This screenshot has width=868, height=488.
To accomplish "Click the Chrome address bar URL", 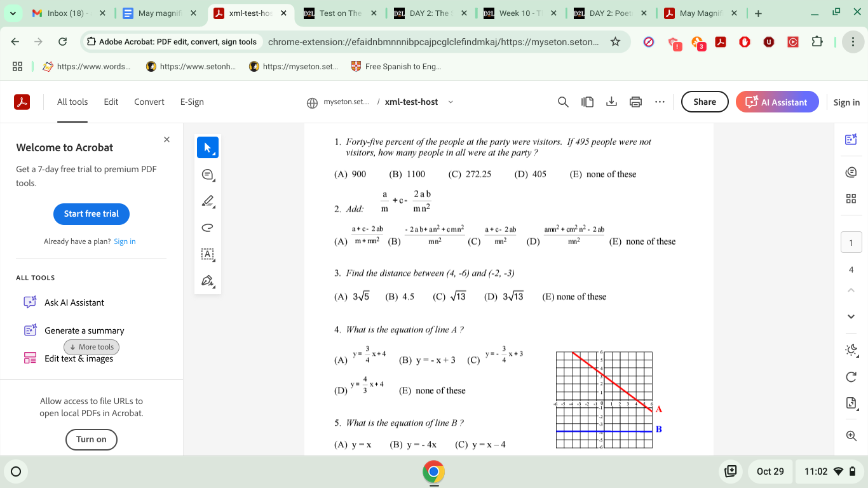I will click(x=433, y=42).
